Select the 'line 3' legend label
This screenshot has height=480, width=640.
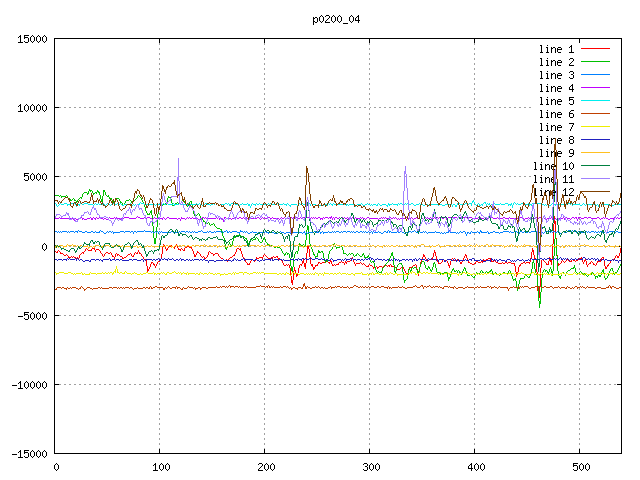[556, 75]
